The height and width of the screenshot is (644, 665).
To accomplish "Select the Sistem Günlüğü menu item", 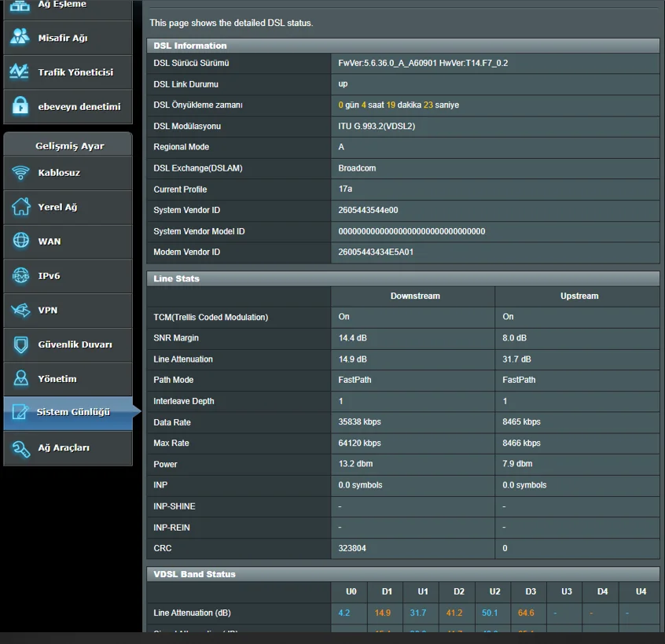I will (x=72, y=413).
